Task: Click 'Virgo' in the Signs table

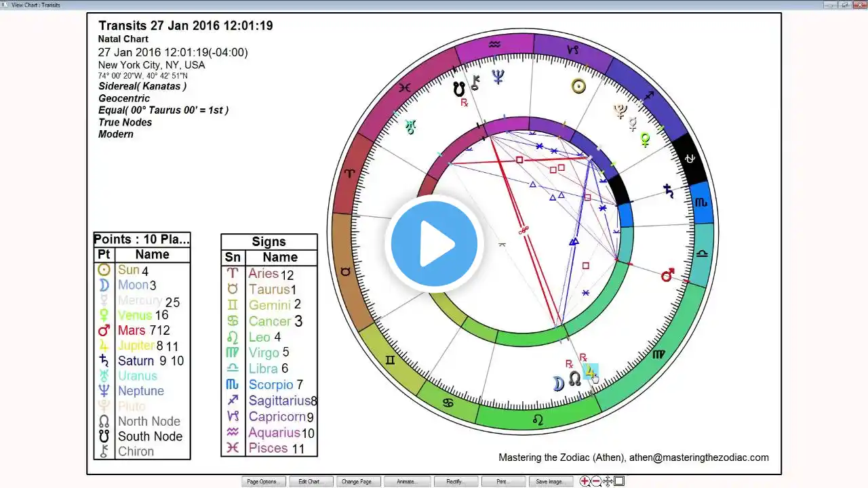Action: pos(264,353)
